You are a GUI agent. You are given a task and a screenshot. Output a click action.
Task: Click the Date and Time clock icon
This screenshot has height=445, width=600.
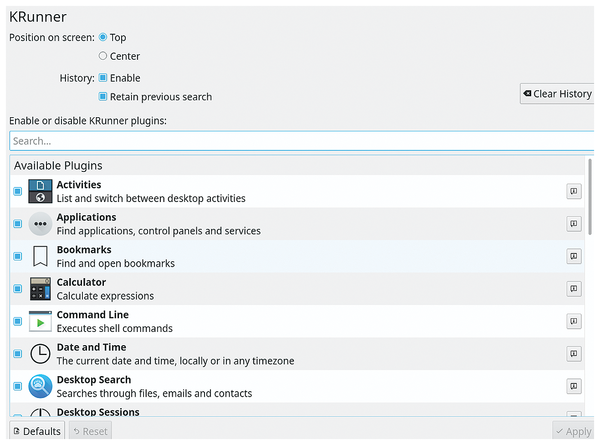(40, 354)
